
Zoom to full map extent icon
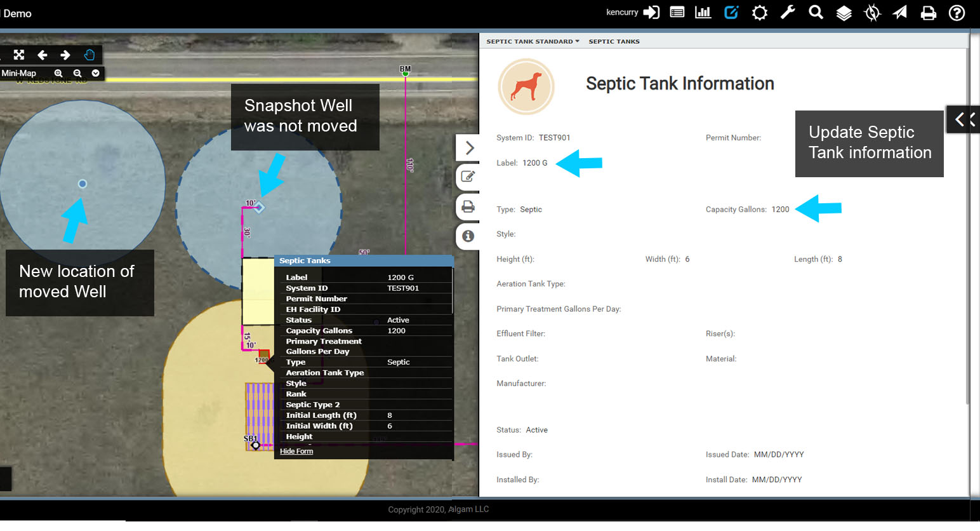(19, 55)
